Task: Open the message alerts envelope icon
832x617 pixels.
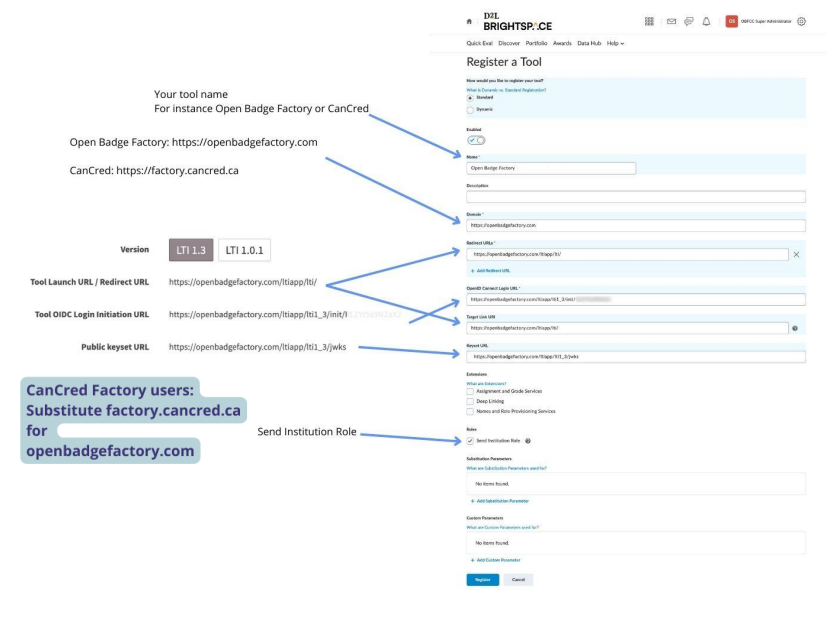Action: pyautogui.click(x=671, y=21)
